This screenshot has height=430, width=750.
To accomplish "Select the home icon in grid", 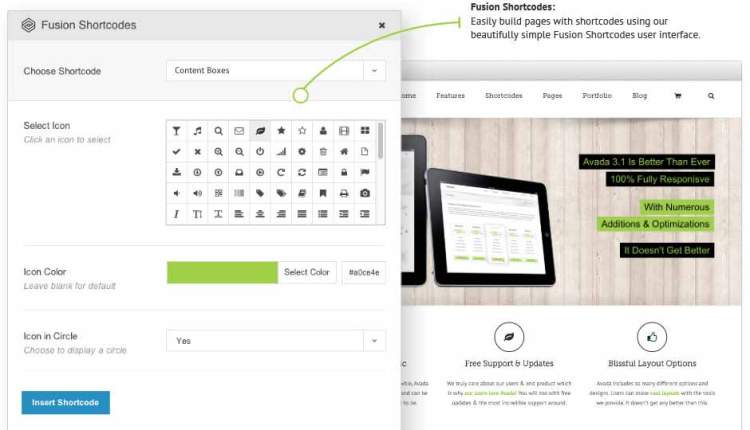I will click(344, 152).
